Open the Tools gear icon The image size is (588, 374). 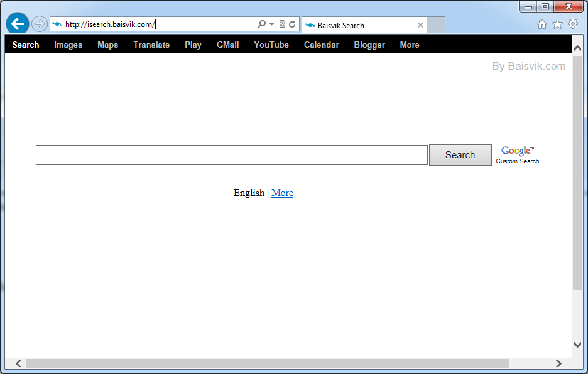pyautogui.click(x=573, y=24)
